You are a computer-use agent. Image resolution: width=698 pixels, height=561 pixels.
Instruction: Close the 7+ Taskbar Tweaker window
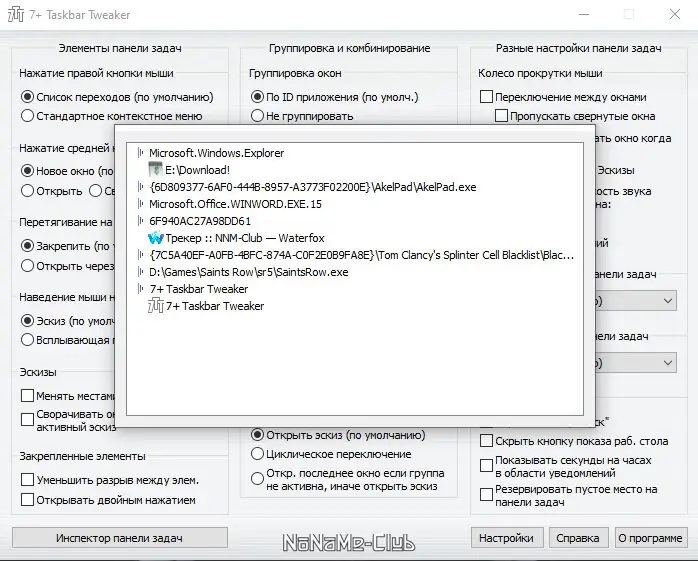point(675,14)
